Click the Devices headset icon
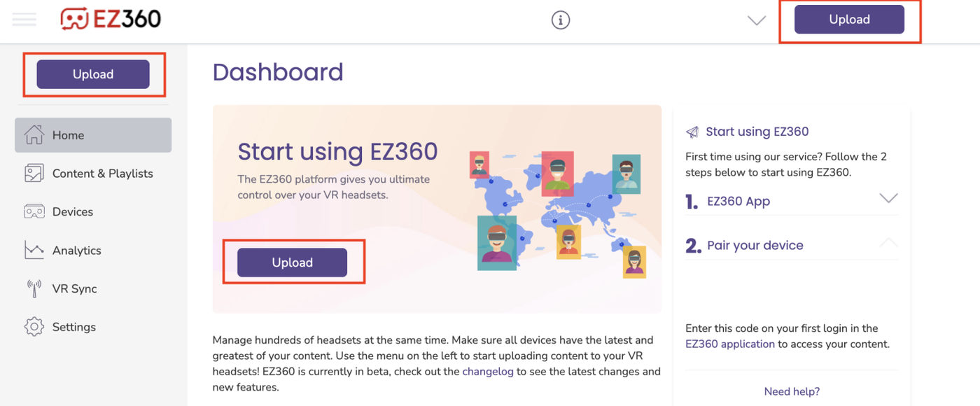 [x=34, y=211]
